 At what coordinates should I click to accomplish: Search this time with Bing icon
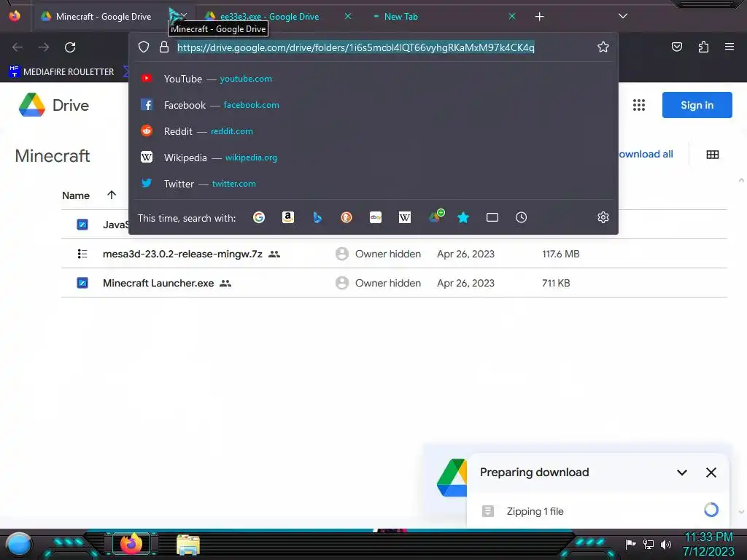click(317, 217)
